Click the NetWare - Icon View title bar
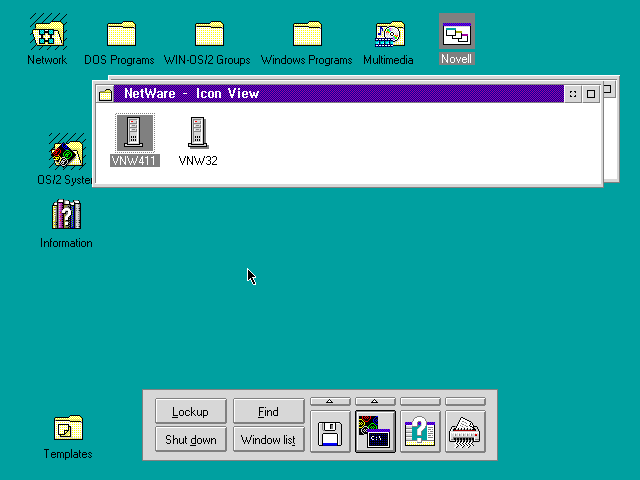 coord(338,94)
